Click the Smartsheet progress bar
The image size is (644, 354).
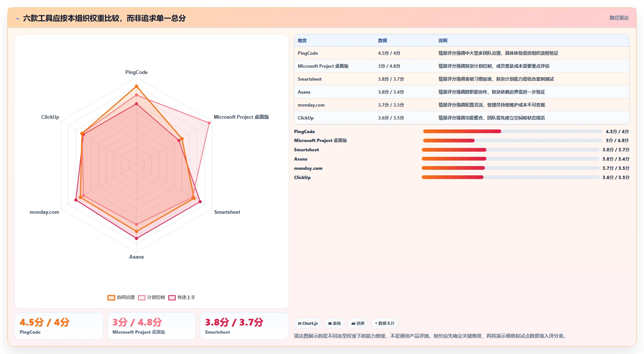[510, 150]
